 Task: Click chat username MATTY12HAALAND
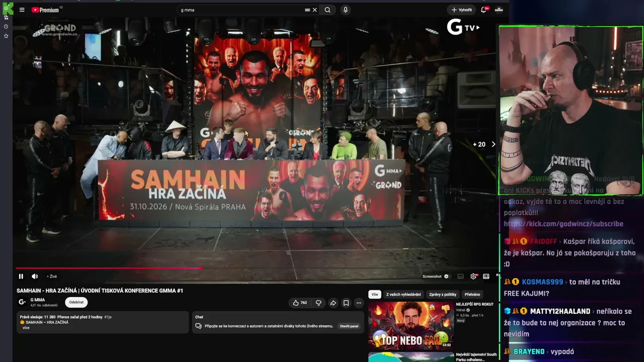560,311
